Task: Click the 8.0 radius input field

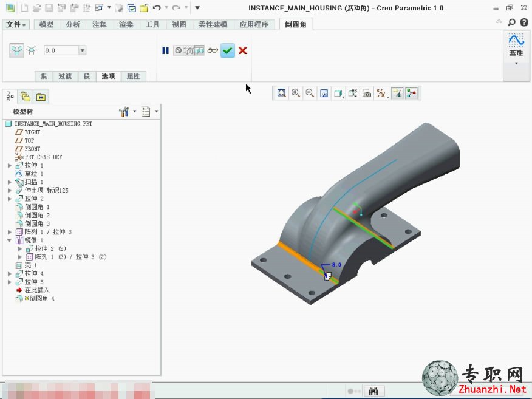Action: pos(61,50)
